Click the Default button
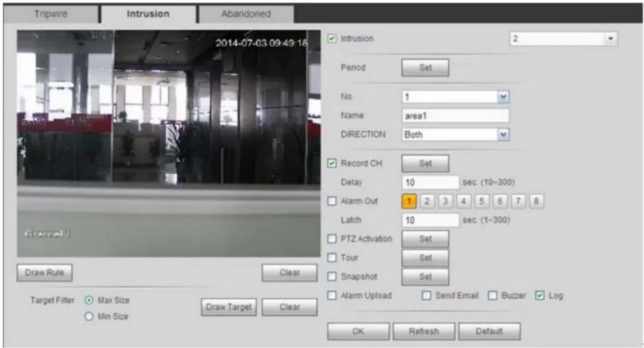The width and height of the screenshot is (644, 348). click(x=489, y=332)
